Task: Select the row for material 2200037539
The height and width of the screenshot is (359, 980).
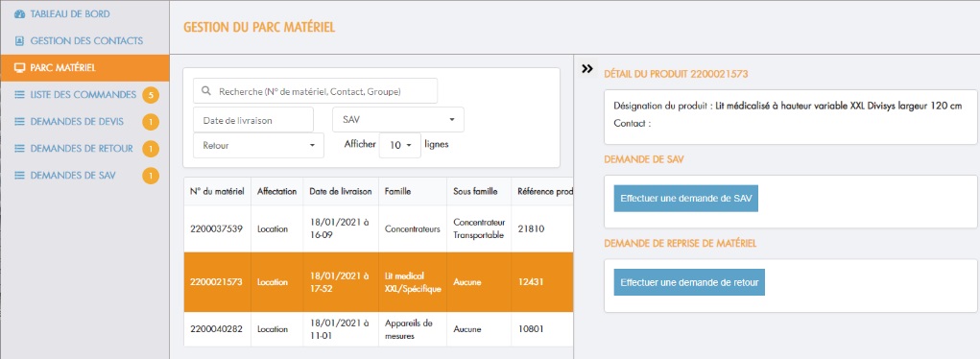Action: (379, 228)
